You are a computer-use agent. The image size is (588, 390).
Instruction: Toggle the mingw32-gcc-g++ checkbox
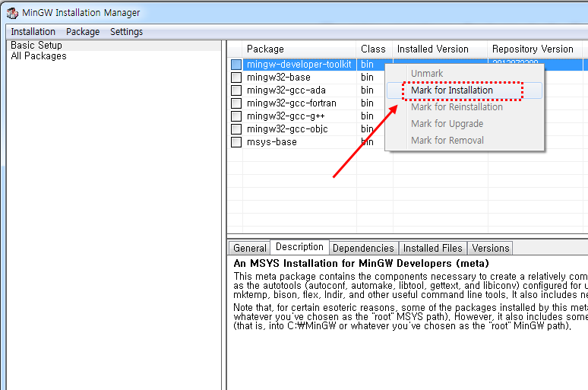(236, 116)
